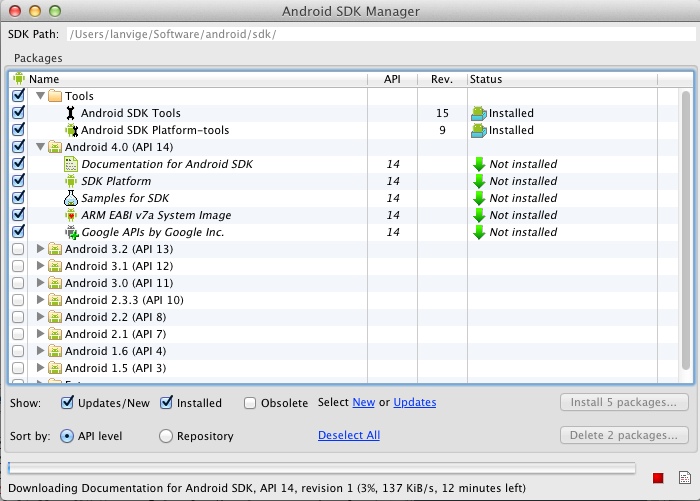Viewport: 700px width, 501px height.
Task: Click the Documentation for Android SDK icon
Action: pos(71,164)
